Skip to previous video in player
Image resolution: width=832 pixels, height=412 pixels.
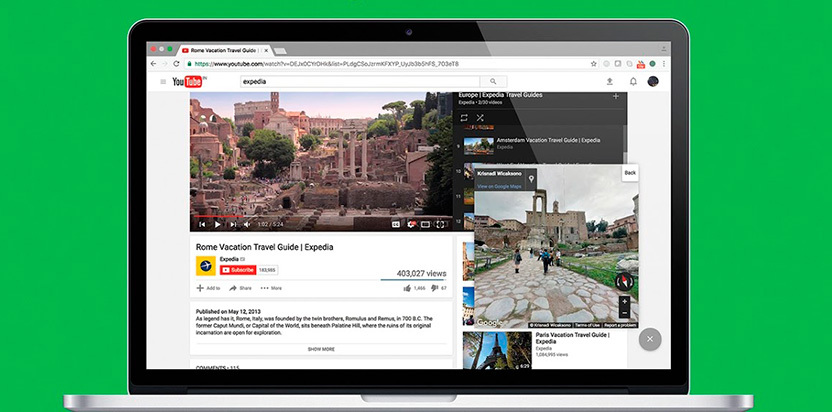[202, 225]
